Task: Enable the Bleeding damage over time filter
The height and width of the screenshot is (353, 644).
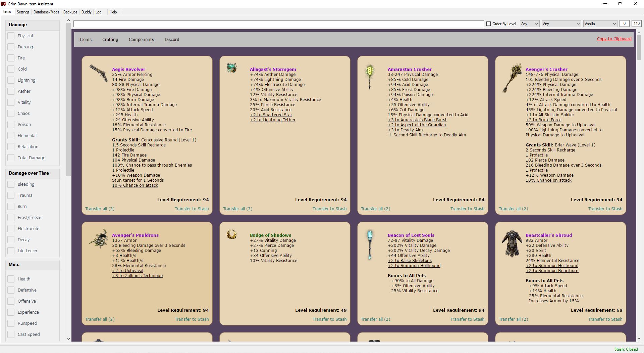Action: click(x=11, y=184)
